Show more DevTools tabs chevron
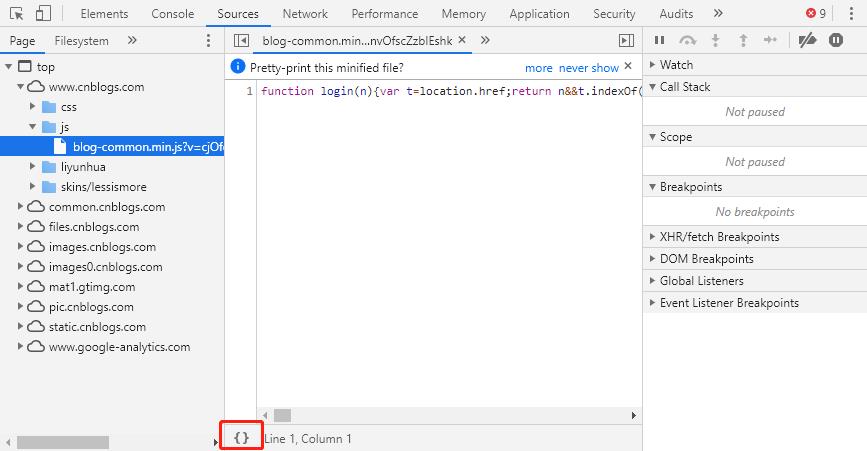867x451 pixels. [x=718, y=13]
